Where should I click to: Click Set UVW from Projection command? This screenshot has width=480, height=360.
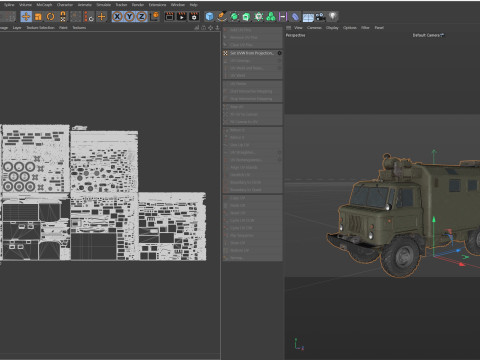click(x=252, y=53)
